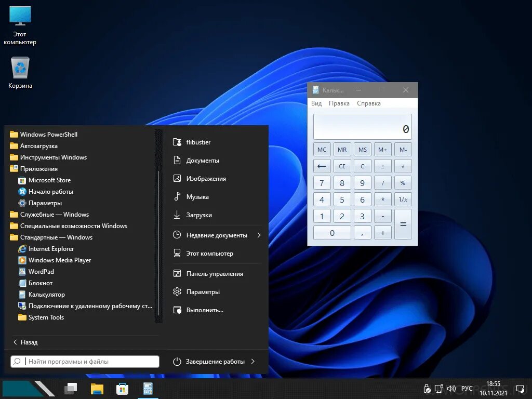This screenshot has width=532, height=399.
Task: Open the Правка menu in Calculator
Action: click(339, 103)
